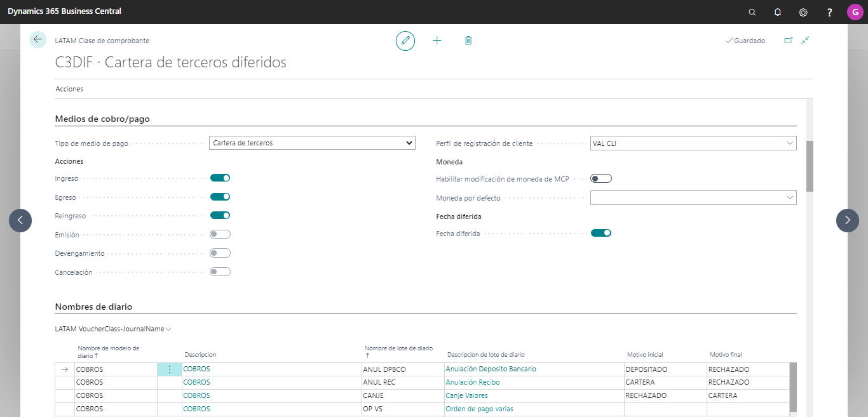Open the notifications bell icon
This screenshot has height=417, width=868.
click(x=778, y=12)
